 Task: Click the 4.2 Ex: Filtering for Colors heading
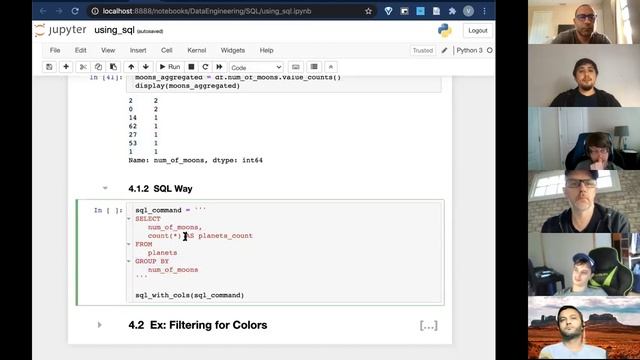[x=198, y=325]
